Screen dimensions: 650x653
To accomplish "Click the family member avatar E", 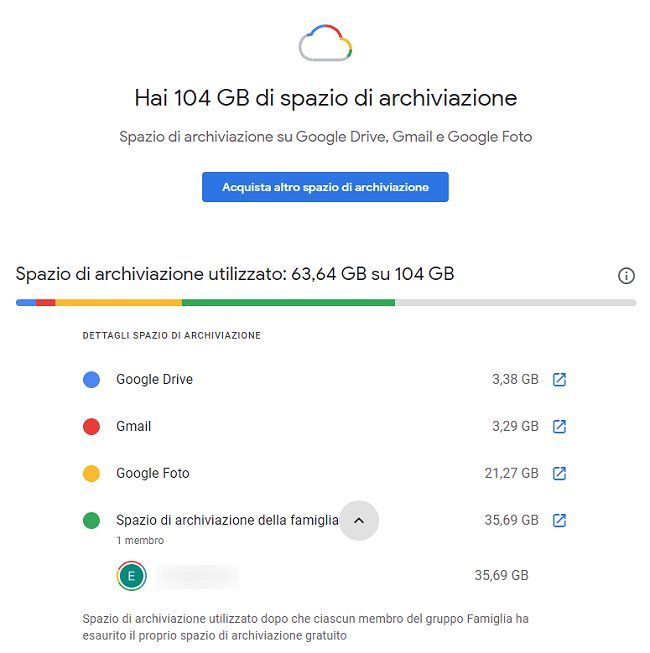I will tap(132, 576).
